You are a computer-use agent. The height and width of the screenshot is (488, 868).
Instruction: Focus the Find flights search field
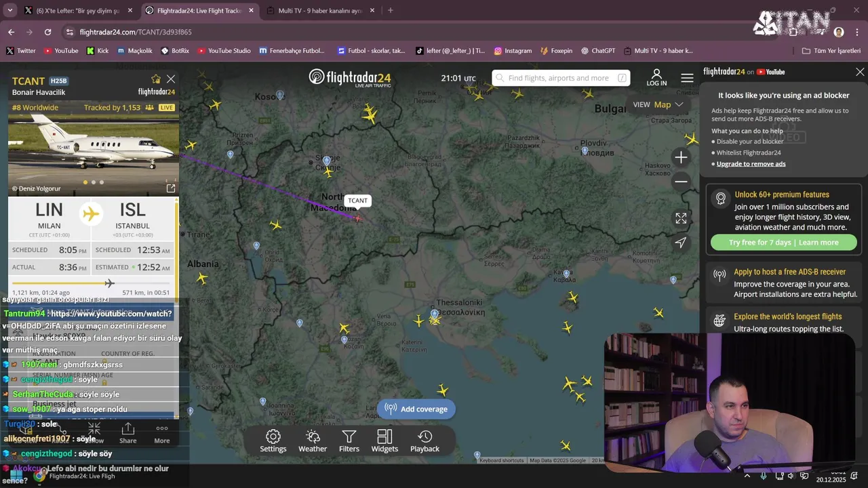pos(561,78)
